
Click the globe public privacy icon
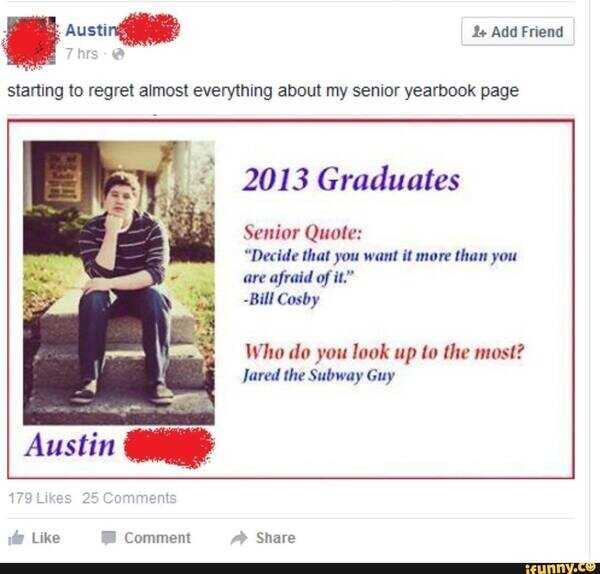(118, 55)
